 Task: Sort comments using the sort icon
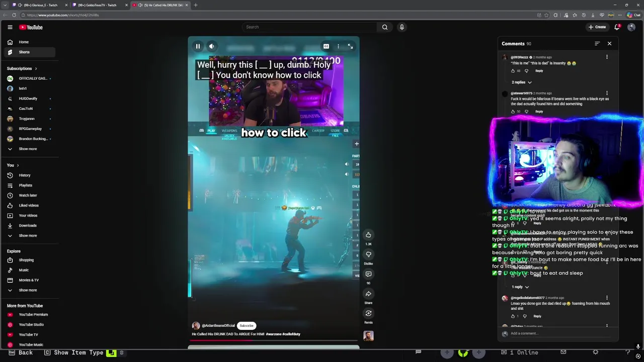597,44
